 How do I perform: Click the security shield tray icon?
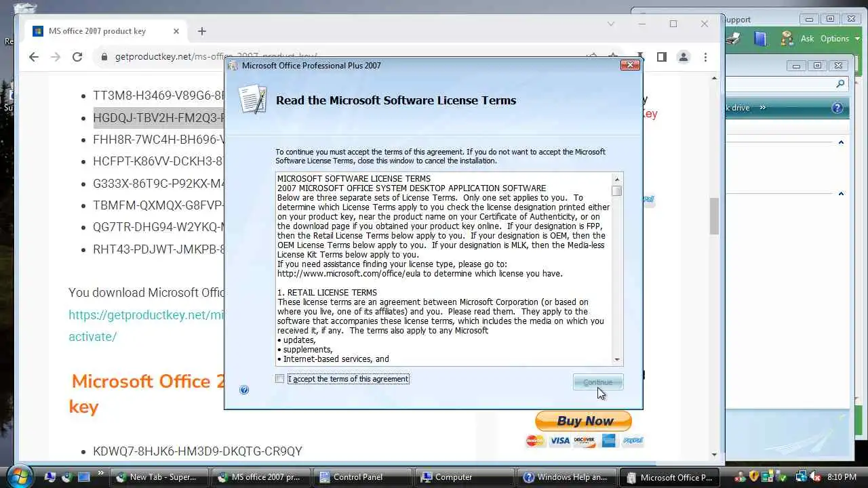click(x=753, y=477)
